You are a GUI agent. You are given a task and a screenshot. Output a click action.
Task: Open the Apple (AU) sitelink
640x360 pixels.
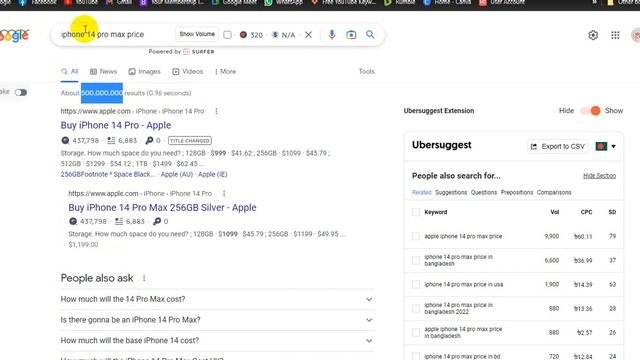pyautogui.click(x=177, y=174)
